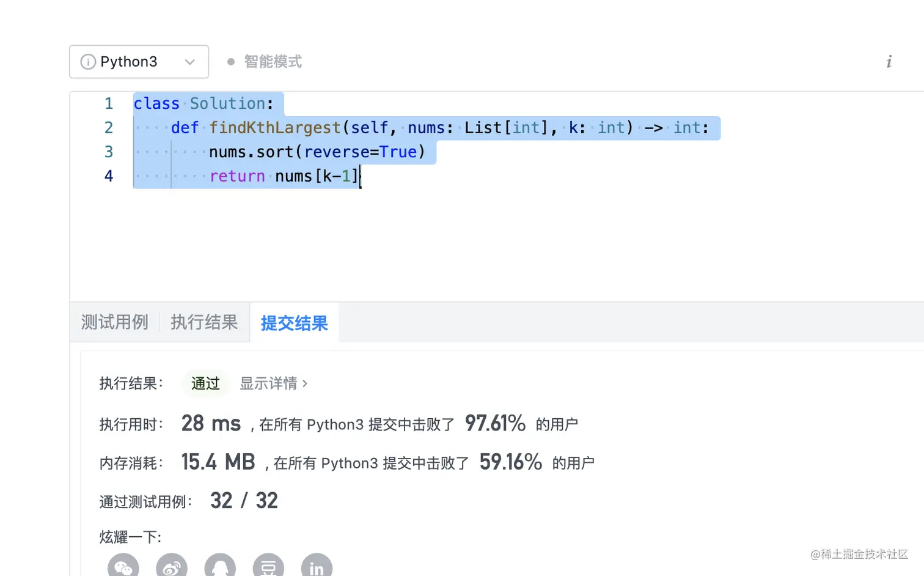
Task: Share result via QQ penguin icon
Action: click(220, 567)
